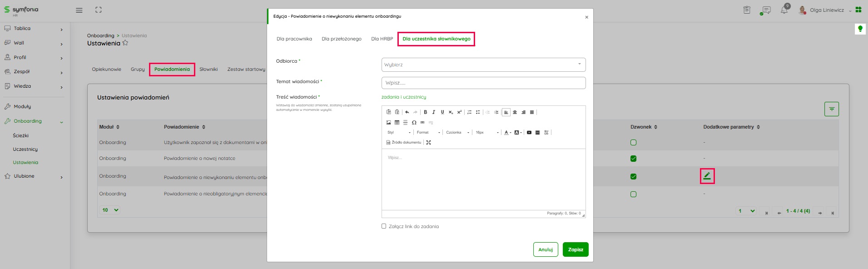Open the Odbiorca dropdown

483,65
